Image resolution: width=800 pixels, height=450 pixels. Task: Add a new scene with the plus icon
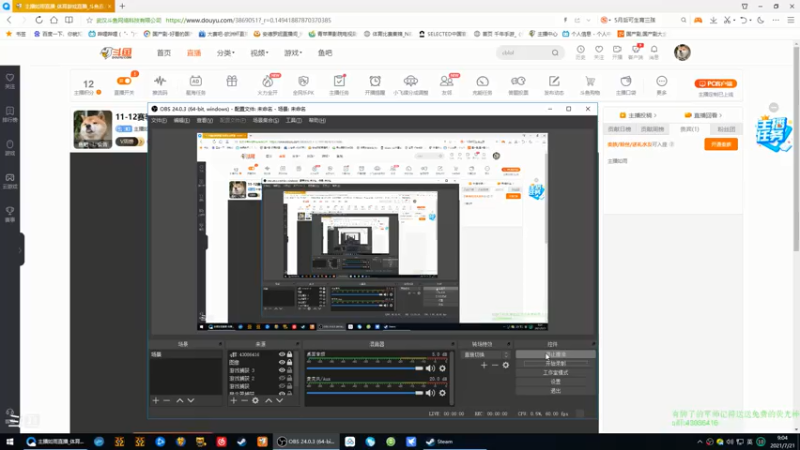click(156, 401)
